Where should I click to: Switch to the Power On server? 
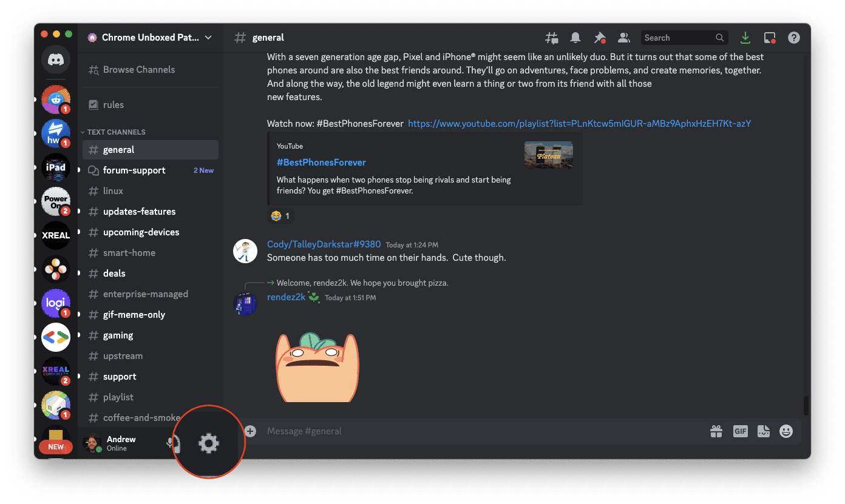point(56,201)
